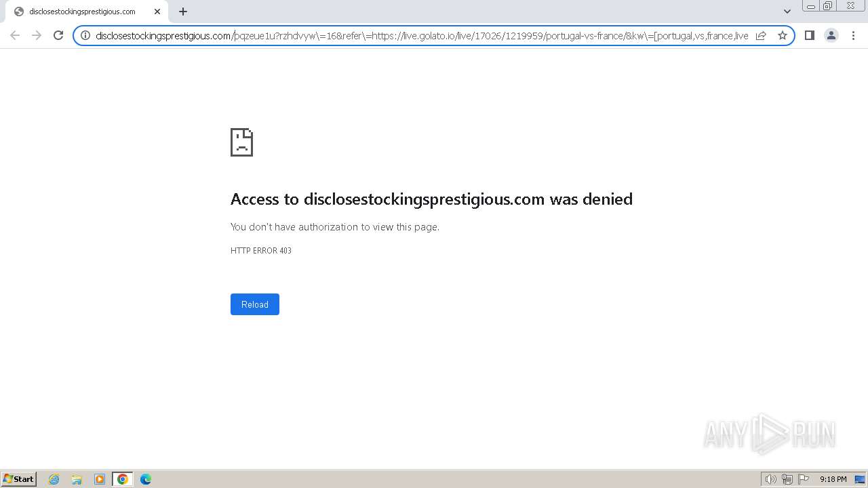Viewport: 868px width, 488px height.
Task: Click the blue Reload button
Action: point(255,304)
